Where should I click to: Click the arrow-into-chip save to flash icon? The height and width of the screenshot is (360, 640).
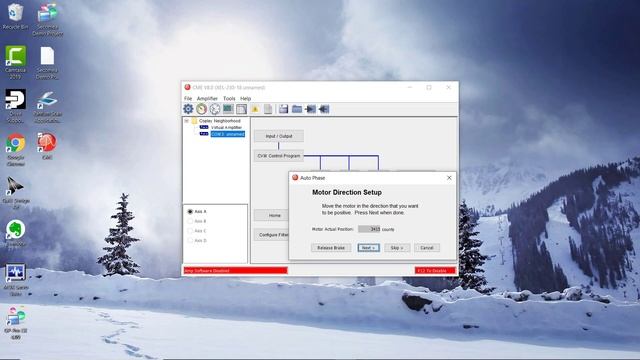(311, 109)
